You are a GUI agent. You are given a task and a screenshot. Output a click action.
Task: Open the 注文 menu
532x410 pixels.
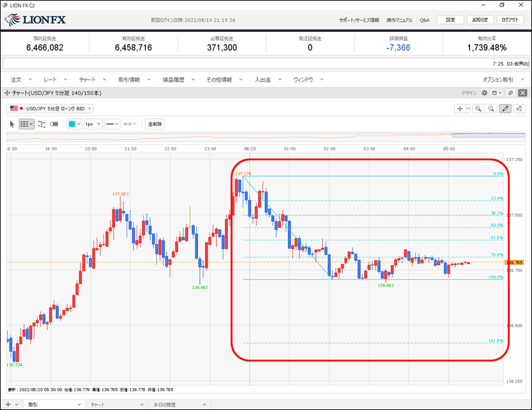tap(21, 80)
